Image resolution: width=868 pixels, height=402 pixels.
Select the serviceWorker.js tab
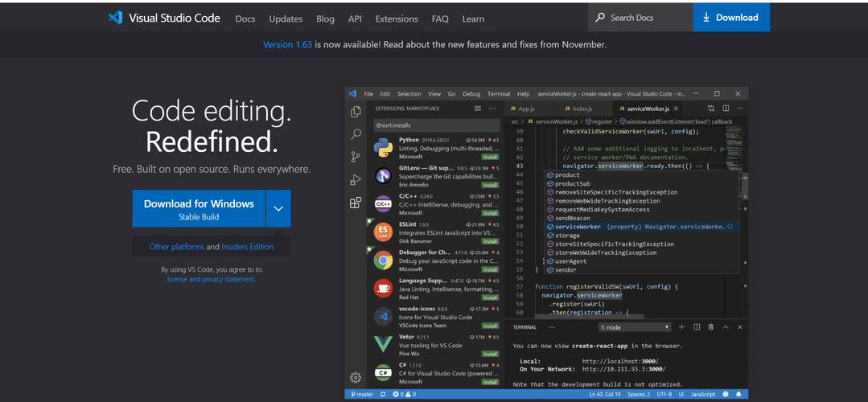point(648,109)
